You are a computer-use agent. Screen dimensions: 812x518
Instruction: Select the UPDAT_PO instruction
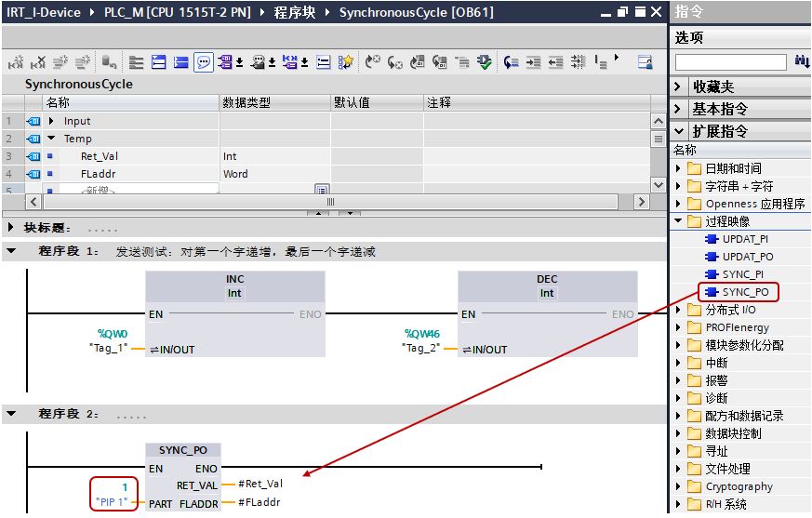[748, 257]
